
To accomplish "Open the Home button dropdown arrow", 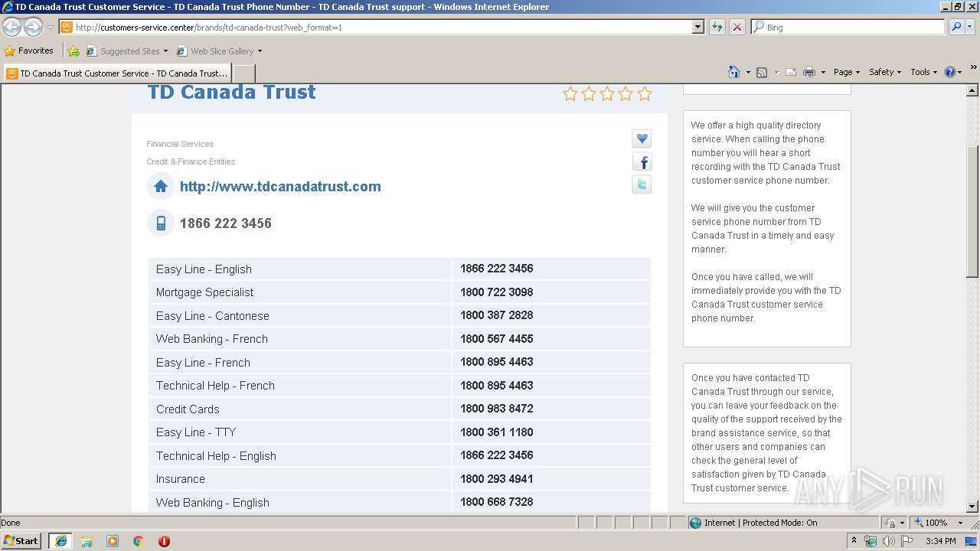I will [748, 72].
